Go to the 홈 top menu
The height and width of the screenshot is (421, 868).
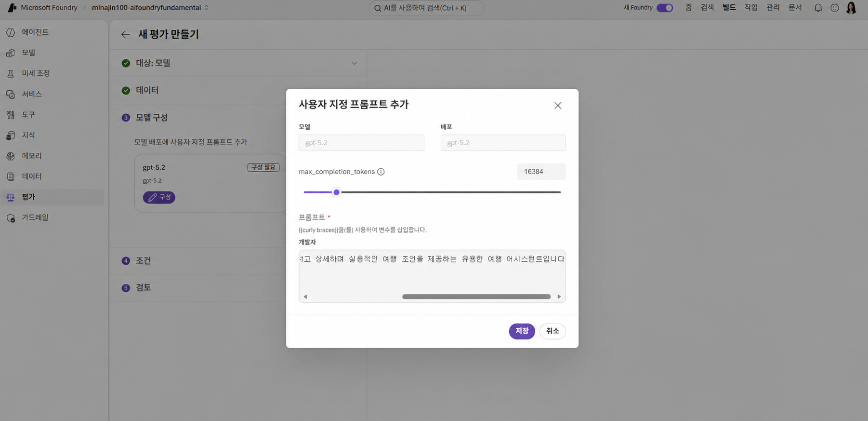pos(688,8)
